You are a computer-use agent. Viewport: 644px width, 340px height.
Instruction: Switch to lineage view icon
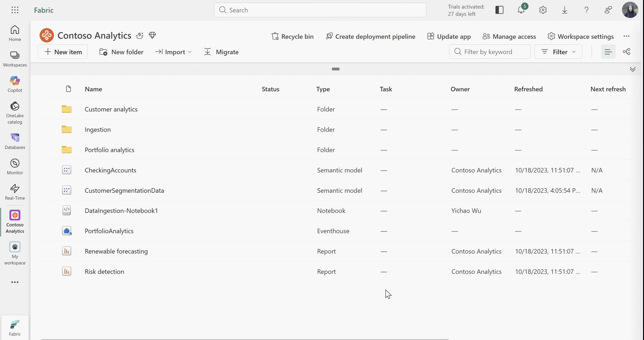click(x=626, y=52)
